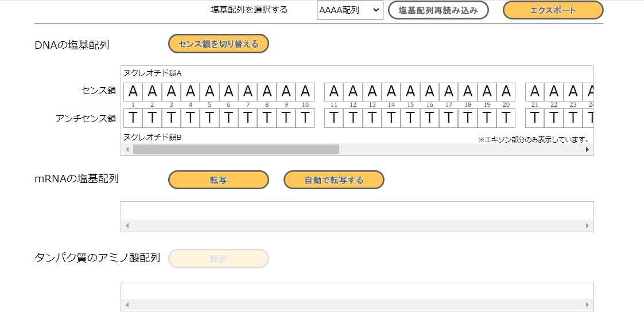Click the mRNA box left scroll arrow

(x=127, y=225)
